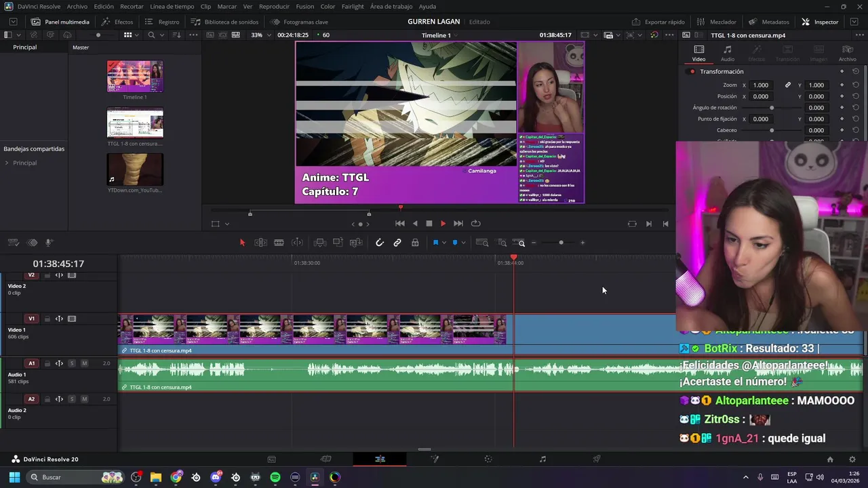Open the Archivo menu
868x488 pixels.
point(77,6)
